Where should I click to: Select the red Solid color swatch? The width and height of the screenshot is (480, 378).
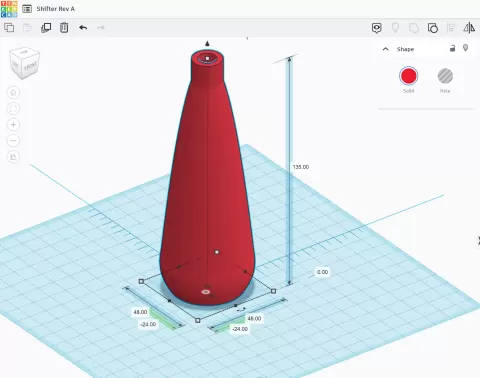coord(408,76)
